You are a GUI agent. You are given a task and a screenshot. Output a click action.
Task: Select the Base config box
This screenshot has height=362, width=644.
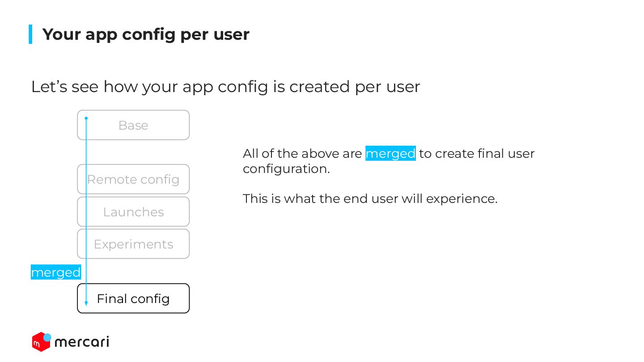[x=133, y=125]
